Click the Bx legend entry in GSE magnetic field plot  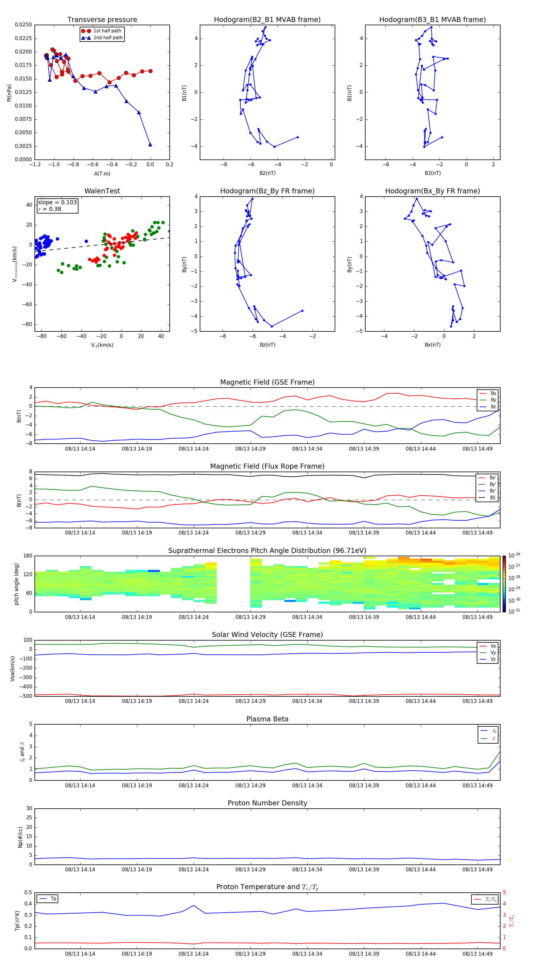click(x=488, y=393)
